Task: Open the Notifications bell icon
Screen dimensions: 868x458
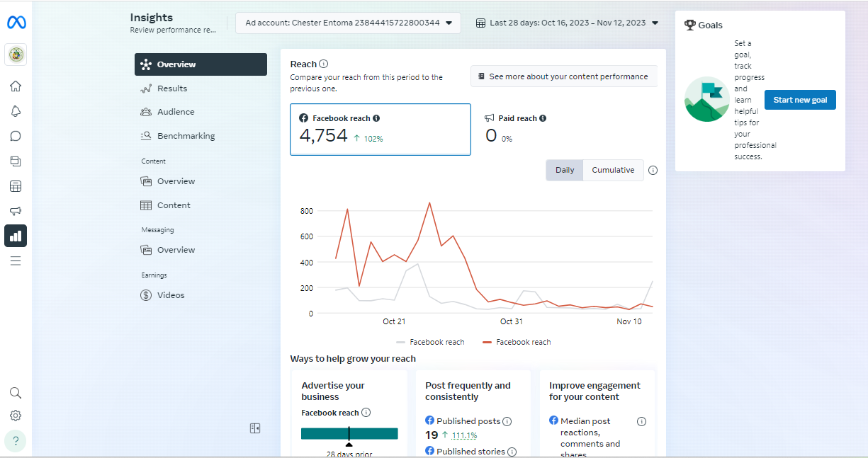Action: [16, 111]
